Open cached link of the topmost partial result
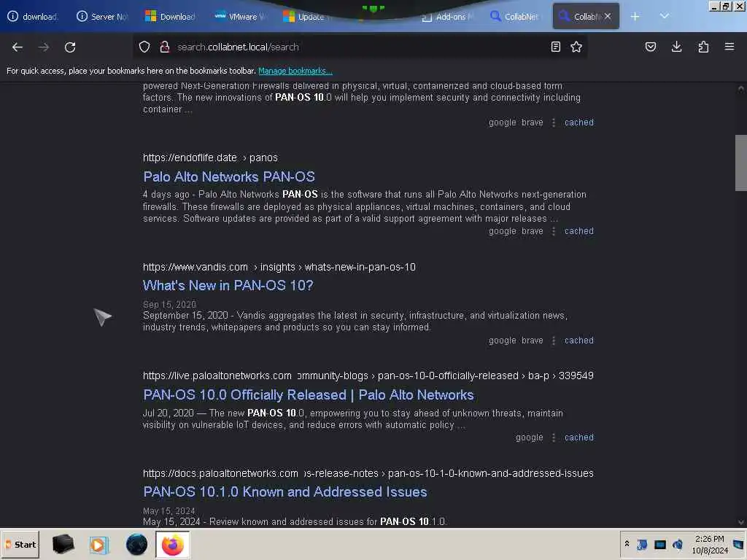This screenshot has height=560, width=747. (579, 122)
